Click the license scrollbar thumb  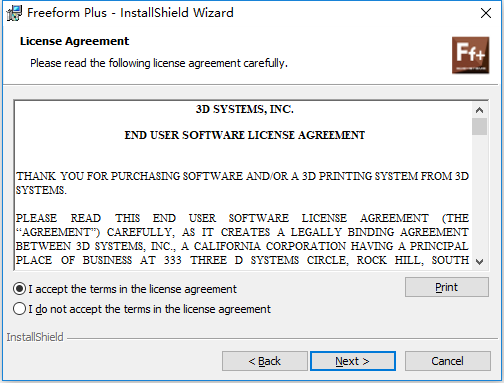[479, 126]
